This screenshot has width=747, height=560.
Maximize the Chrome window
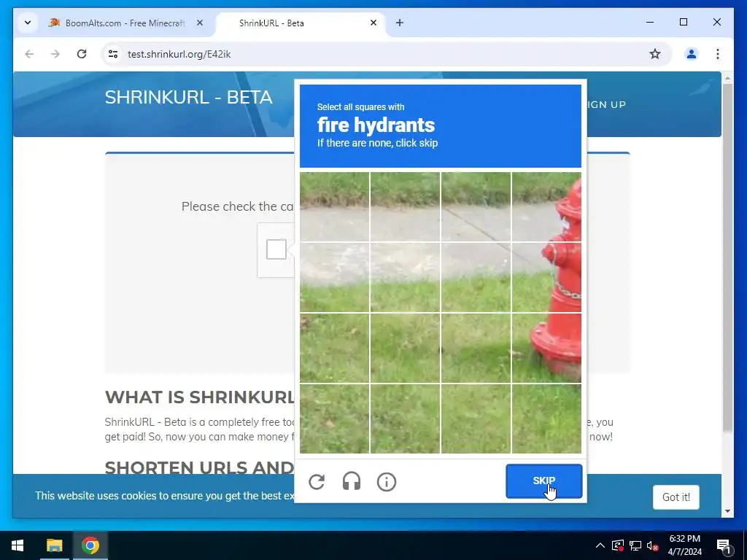point(683,23)
